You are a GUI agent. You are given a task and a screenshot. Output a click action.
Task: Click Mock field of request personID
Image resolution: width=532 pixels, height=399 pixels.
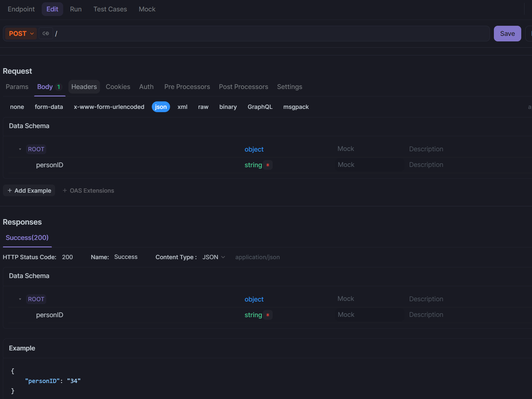(x=370, y=165)
